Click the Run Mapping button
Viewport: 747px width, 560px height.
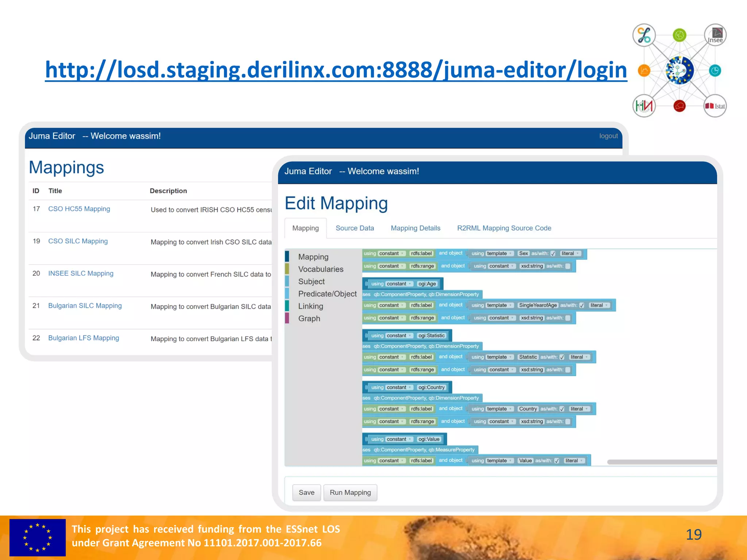click(350, 493)
